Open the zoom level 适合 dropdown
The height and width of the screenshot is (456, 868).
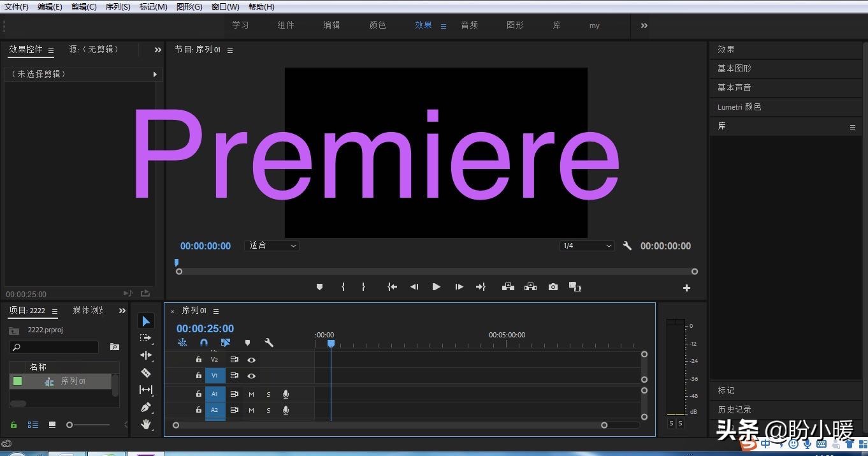click(271, 246)
